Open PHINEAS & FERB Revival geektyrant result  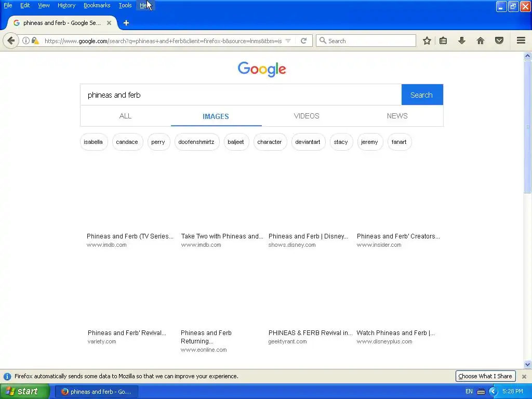point(311,333)
